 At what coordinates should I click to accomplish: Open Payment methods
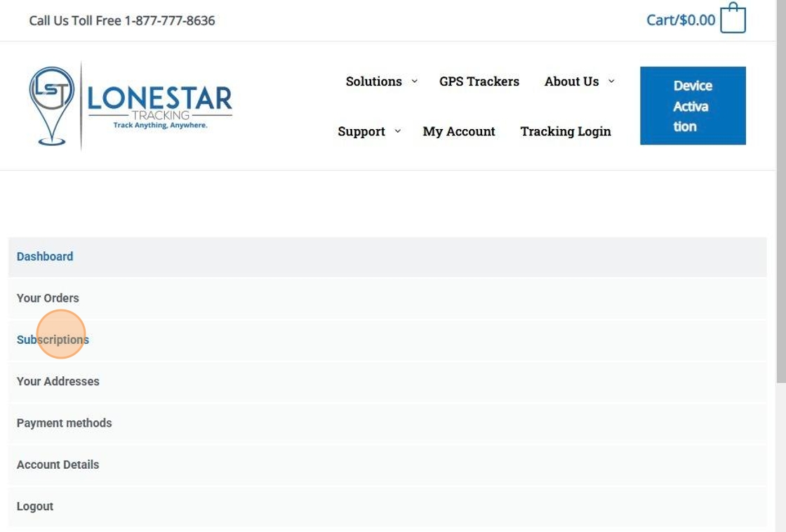[x=387, y=423]
